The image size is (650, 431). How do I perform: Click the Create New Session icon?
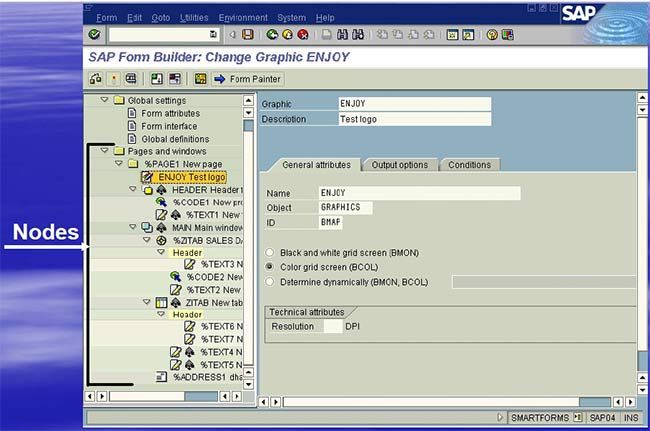click(452, 35)
